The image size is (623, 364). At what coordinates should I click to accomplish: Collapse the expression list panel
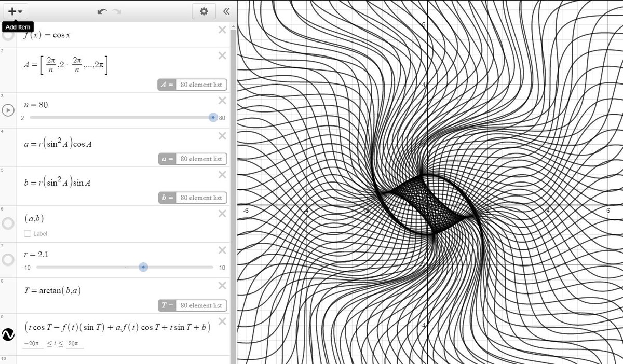tap(226, 11)
